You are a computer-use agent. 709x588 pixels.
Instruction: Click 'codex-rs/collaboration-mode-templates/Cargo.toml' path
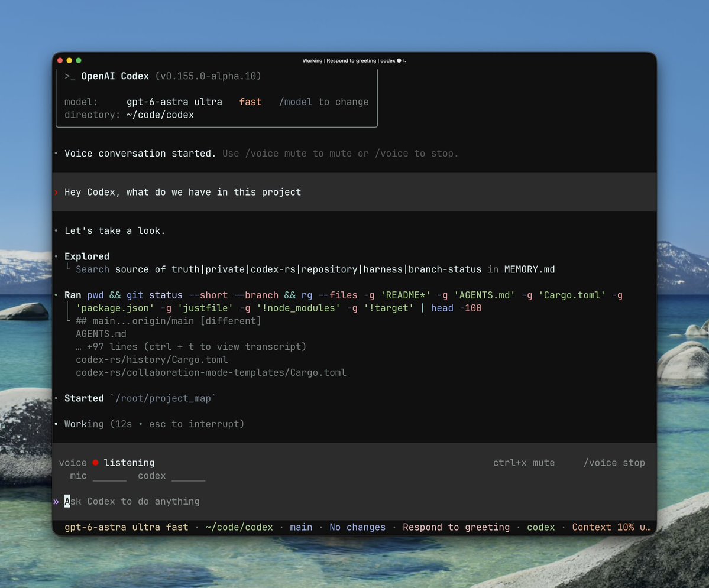[211, 372]
